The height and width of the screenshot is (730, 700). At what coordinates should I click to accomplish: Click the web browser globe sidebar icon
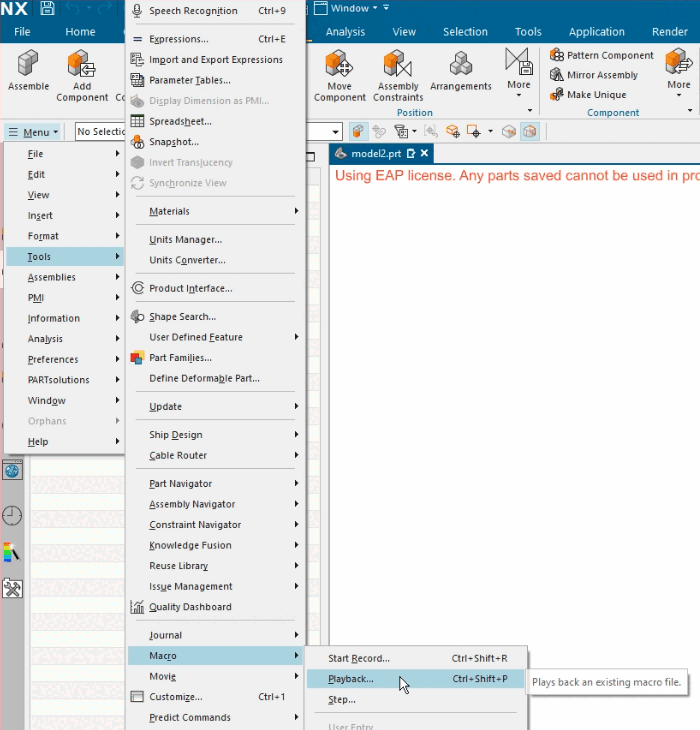[x=12, y=471]
